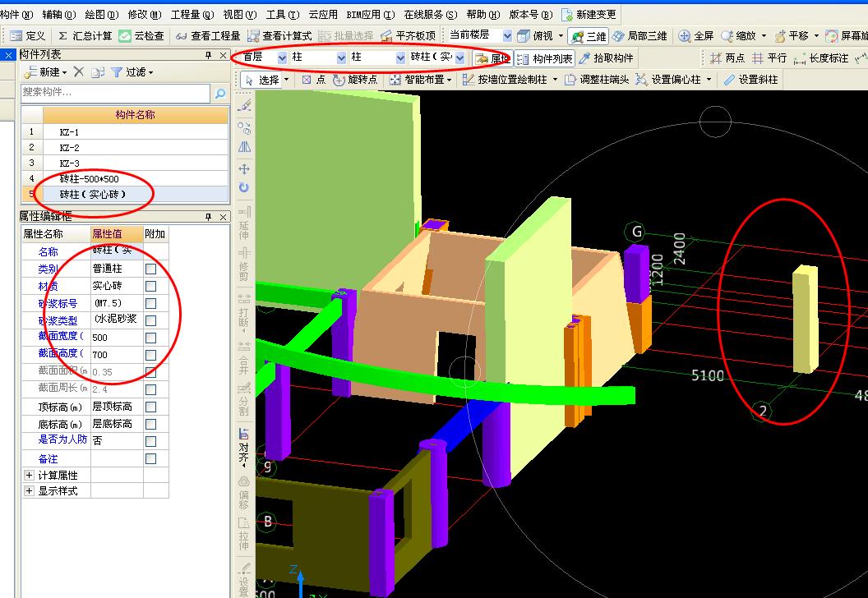Open the 首层 floor dropdown
This screenshot has height=598, width=868.
pos(282,57)
